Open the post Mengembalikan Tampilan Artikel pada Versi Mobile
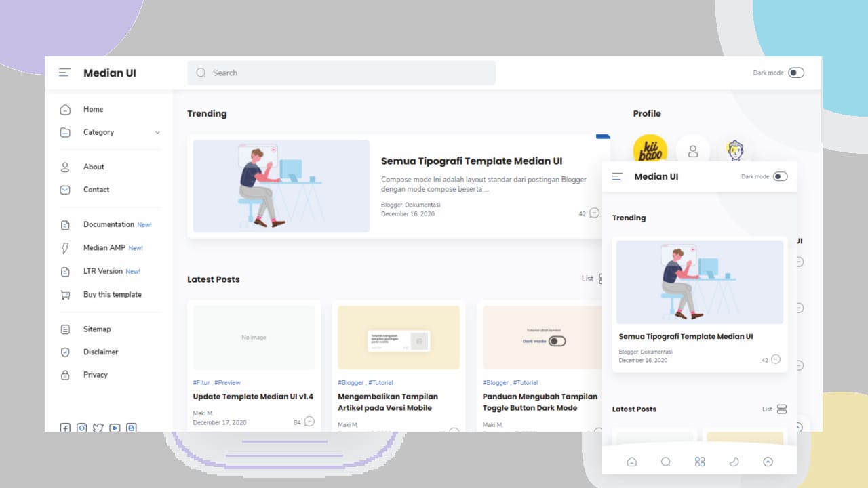The width and height of the screenshot is (868, 488). (x=388, y=402)
